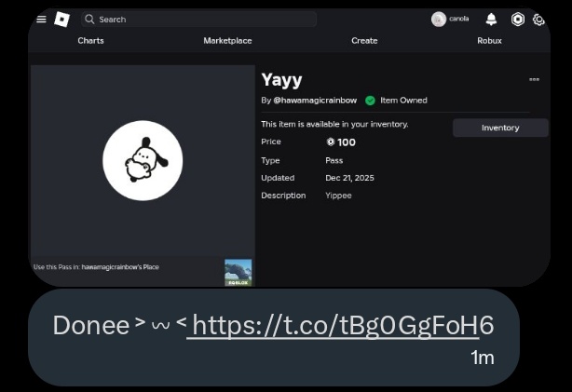
Task: Open the three-dot more options menu
Action: 535,79
